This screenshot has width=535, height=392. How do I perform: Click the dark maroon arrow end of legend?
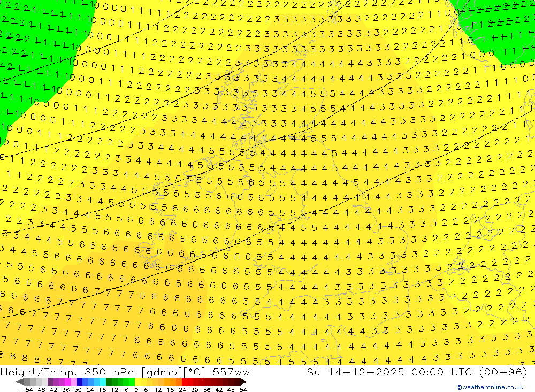pos(243,382)
